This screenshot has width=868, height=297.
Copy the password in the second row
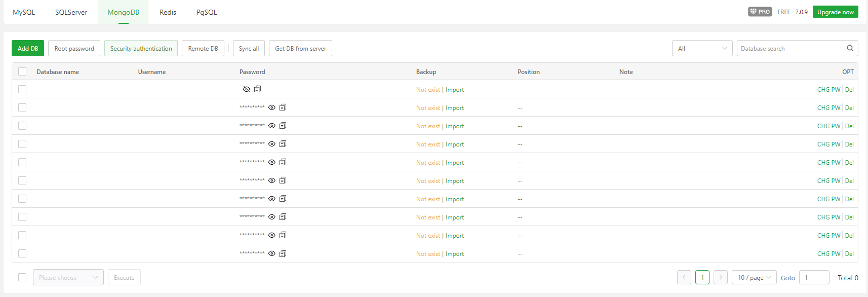pyautogui.click(x=283, y=107)
